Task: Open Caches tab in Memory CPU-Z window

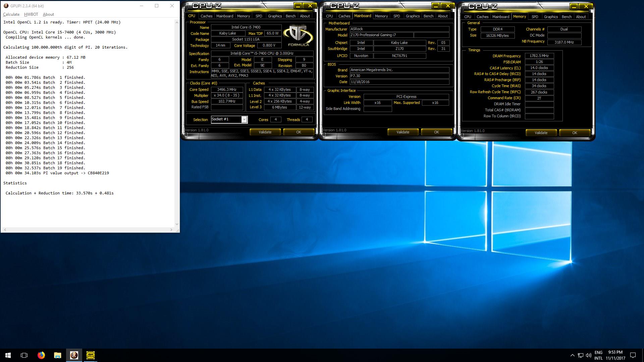Action: [483, 17]
